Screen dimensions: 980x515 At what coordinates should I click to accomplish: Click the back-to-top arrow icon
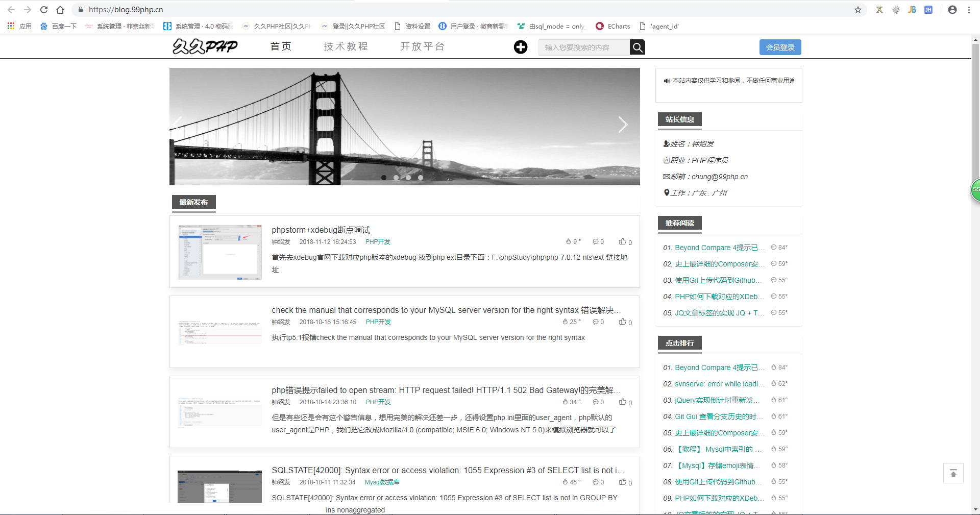click(x=953, y=473)
